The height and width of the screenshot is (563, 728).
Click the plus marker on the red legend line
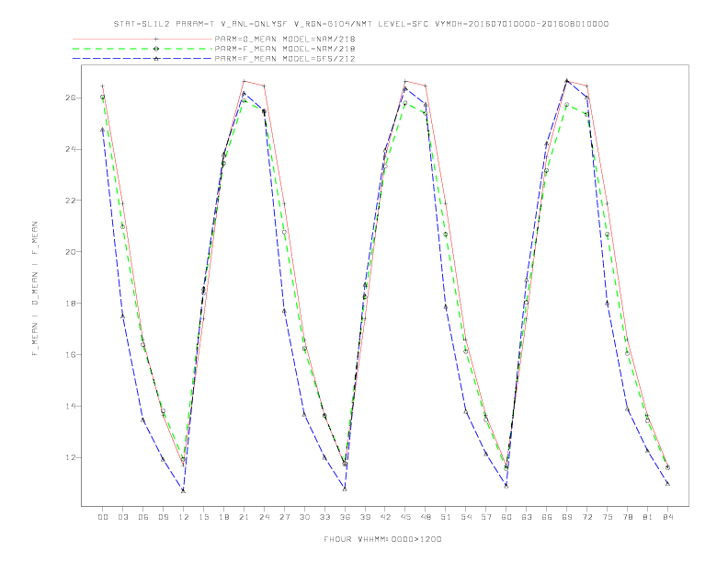point(156,39)
